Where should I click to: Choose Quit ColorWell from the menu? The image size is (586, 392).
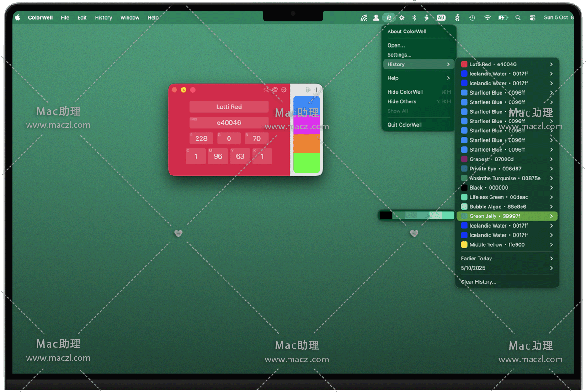pyautogui.click(x=405, y=125)
